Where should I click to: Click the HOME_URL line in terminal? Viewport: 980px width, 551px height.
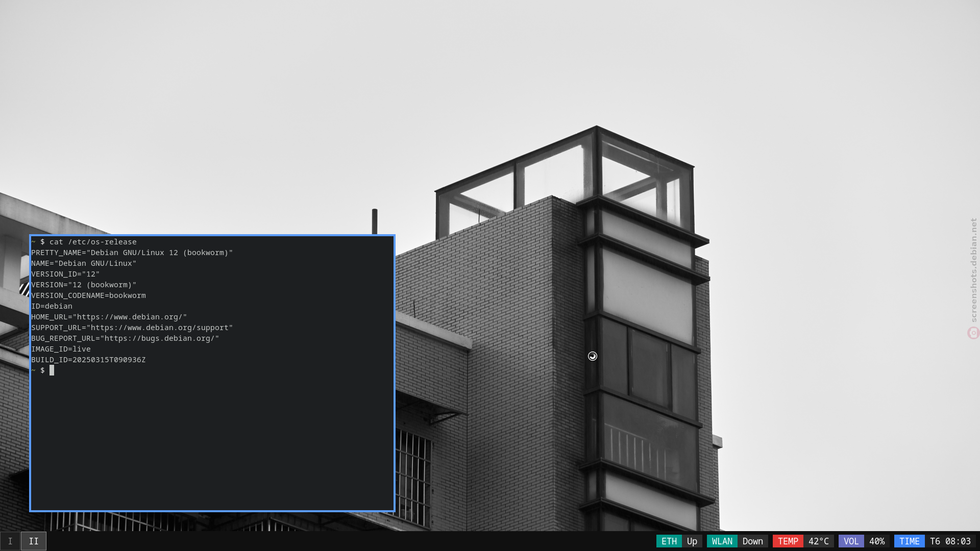(x=109, y=317)
